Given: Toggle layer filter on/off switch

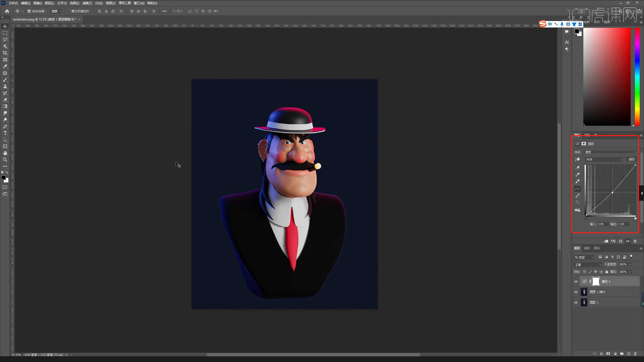Looking at the screenshot, I should point(631,257).
